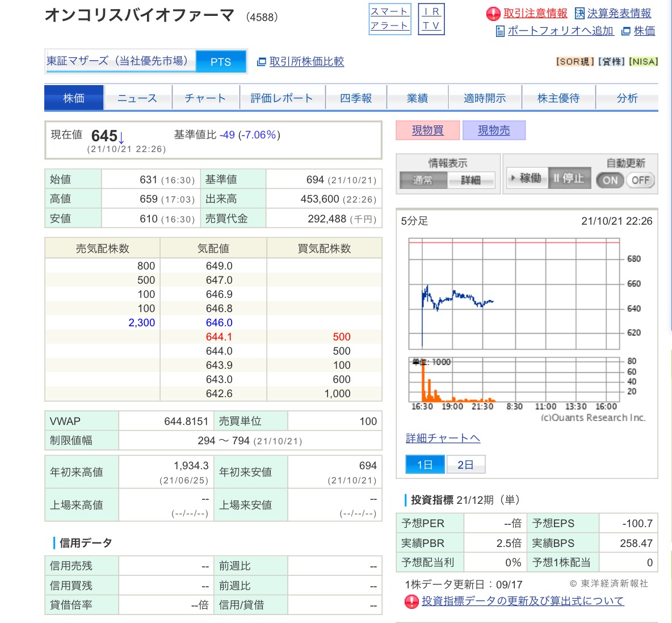
Task: Click the blue ask quantity 2,300
Action: [141, 323]
